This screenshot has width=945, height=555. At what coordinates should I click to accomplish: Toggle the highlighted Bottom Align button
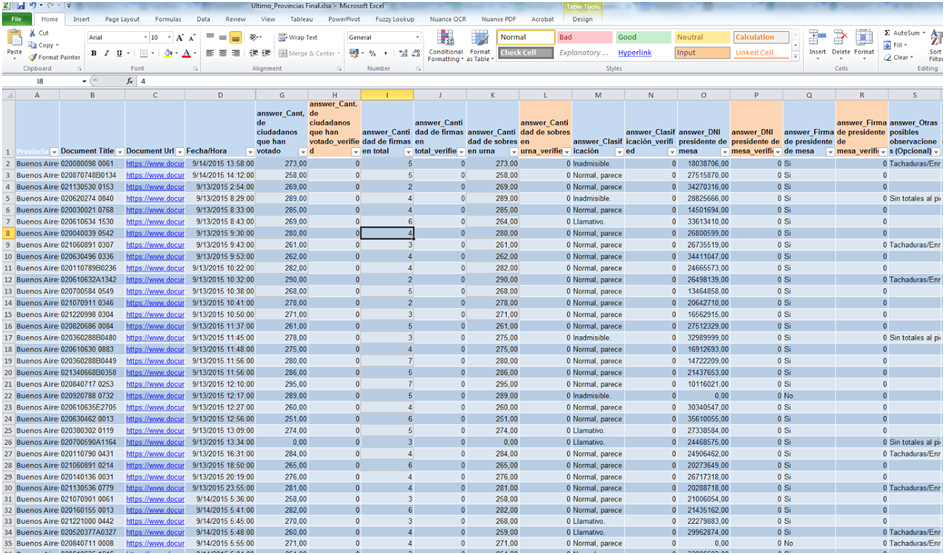coord(235,37)
